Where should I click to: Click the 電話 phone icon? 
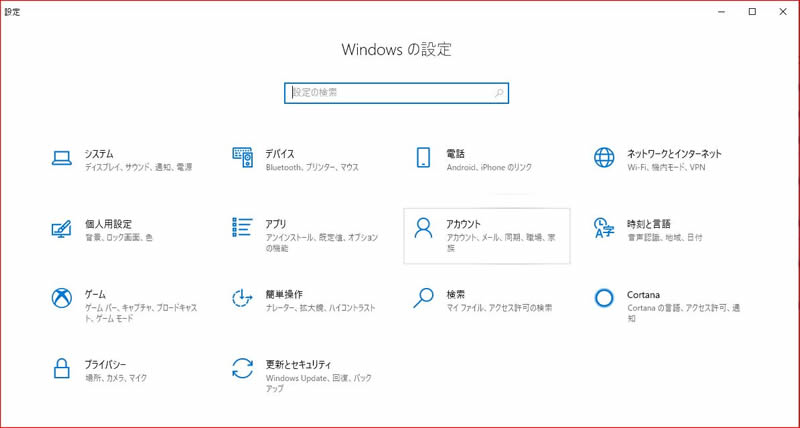click(x=423, y=158)
